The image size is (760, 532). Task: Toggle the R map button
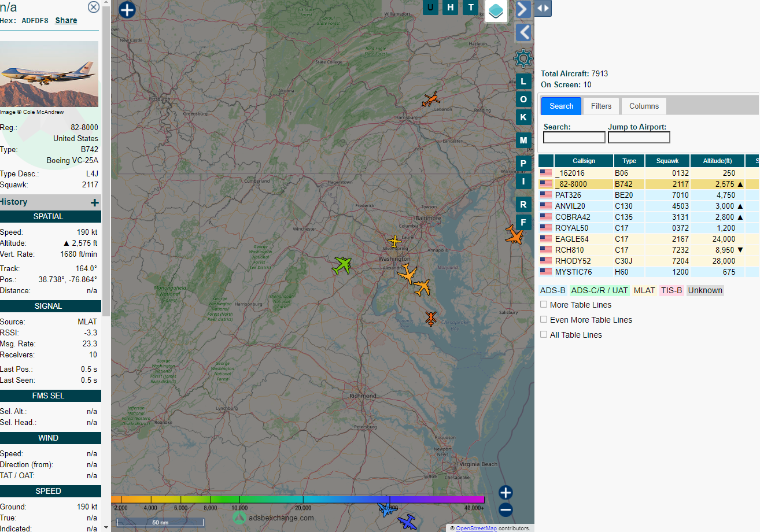[523, 205]
